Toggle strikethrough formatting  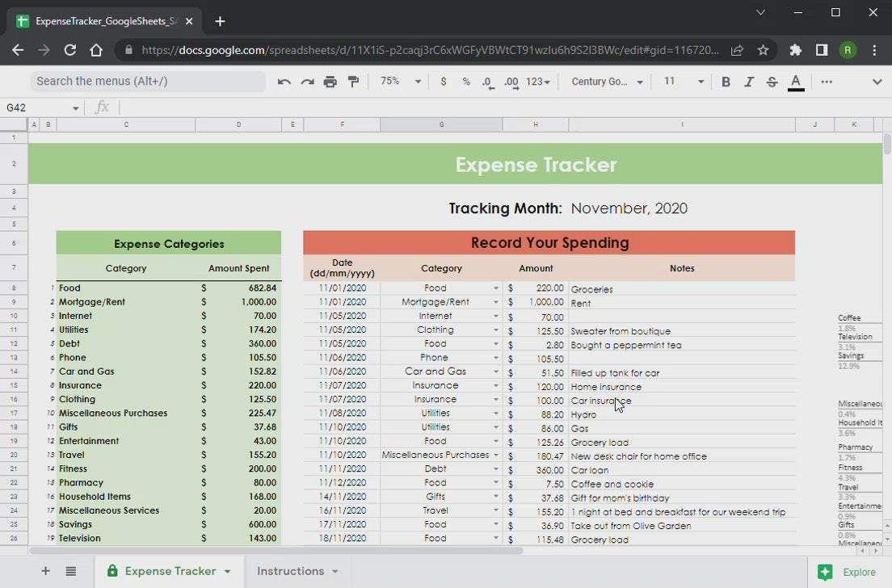pos(772,82)
